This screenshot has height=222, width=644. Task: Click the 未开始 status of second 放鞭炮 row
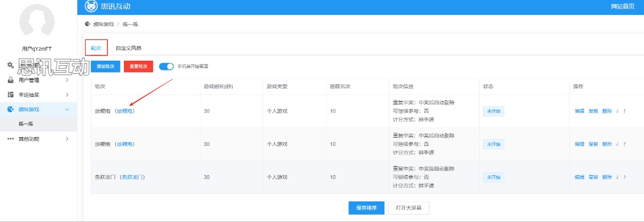pyautogui.click(x=494, y=144)
